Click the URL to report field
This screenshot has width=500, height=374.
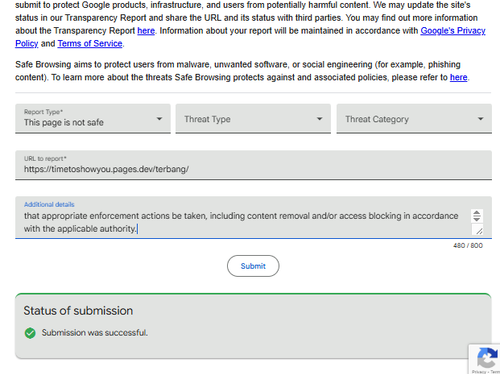coord(253,165)
